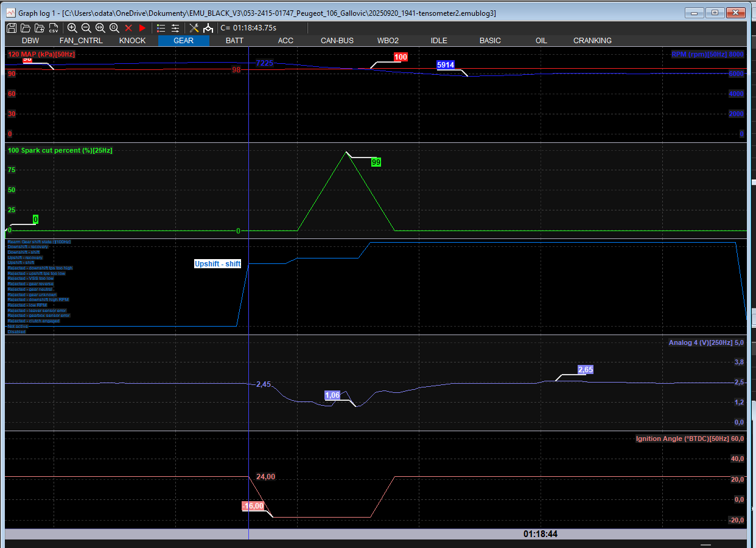
Task: Click the red 100 MAP value marker
Action: point(401,57)
